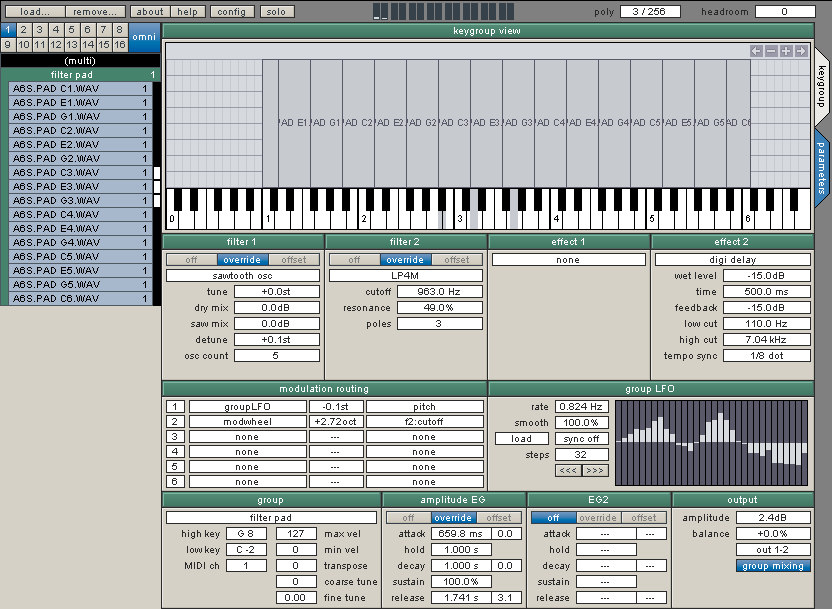
Task: Switch to the parameters side tab
Action: pos(821,167)
